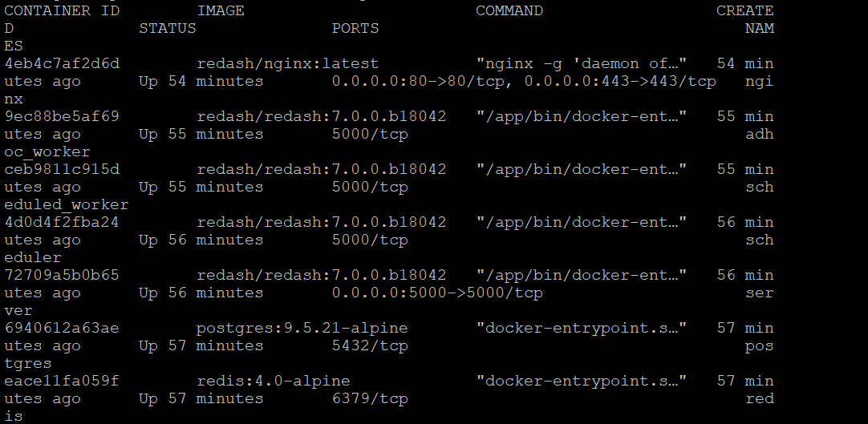Image resolution: width=868 pixels, height=424 pixels.
Task: Click the CONTAINER ID column header
Action: pos(62,11)
